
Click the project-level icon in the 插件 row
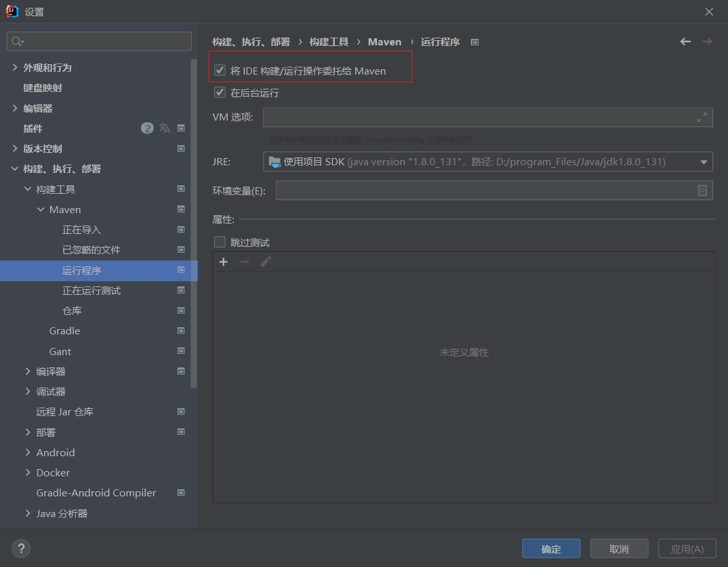pos(181,128)
